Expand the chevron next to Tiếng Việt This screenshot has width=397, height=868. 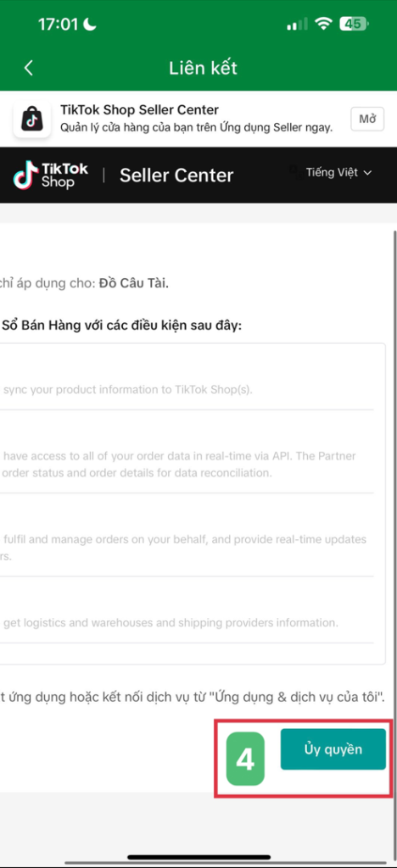pyautogui.click(x=367, y=173)
